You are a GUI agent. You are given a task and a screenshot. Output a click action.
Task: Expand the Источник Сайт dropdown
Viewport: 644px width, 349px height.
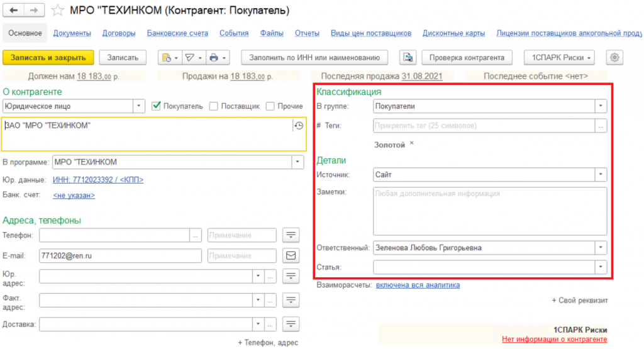(x=601, y=175)
